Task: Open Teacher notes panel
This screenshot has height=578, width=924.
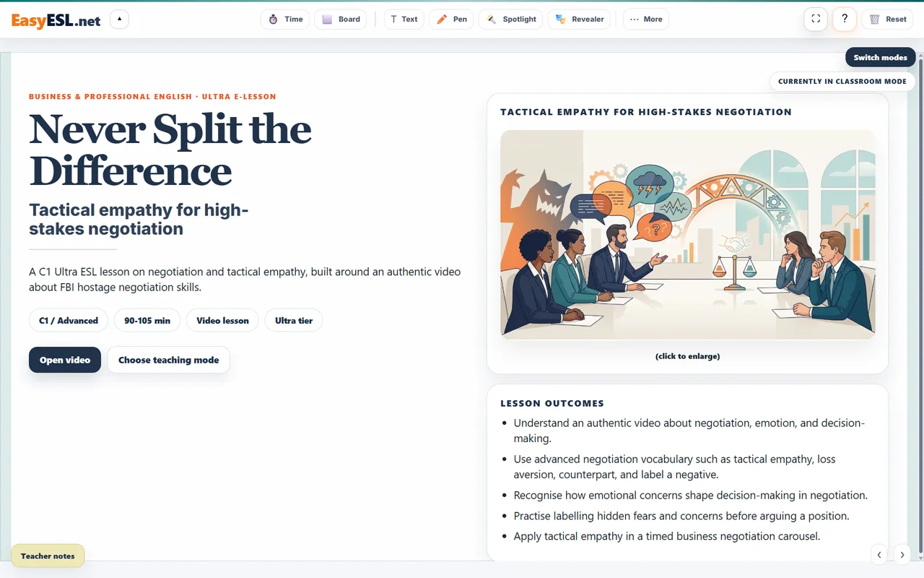Action: click(x=48, y=556)
